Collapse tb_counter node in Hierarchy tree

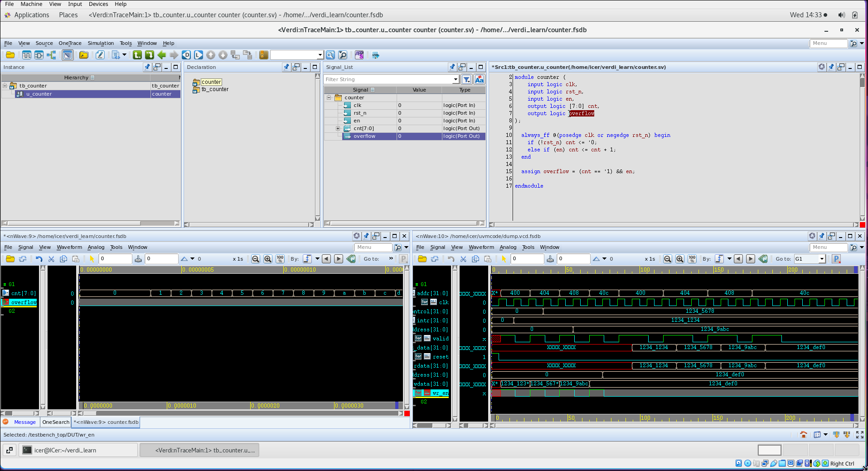pos(5,86)
